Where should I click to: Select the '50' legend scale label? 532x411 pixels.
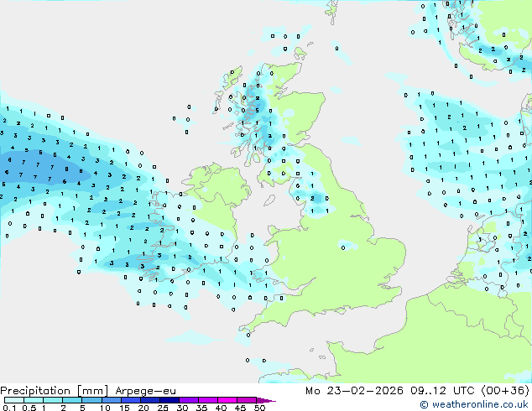coord(260,408)
